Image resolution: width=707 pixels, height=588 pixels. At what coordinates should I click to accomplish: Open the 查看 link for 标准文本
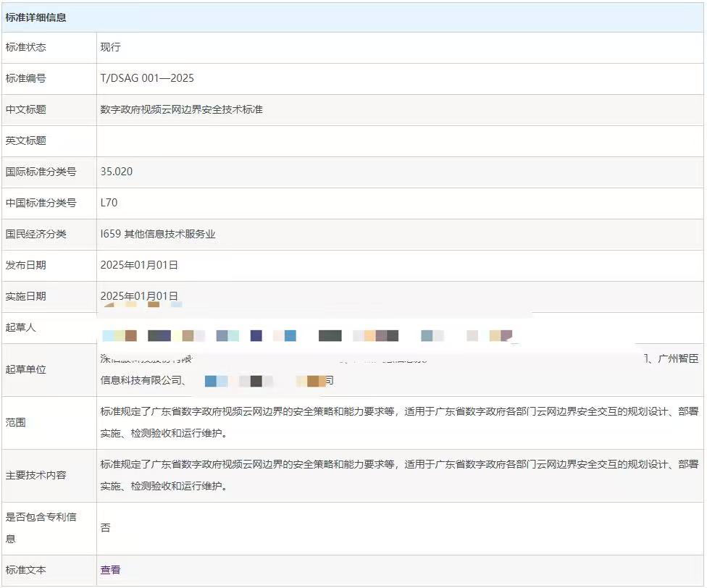tap(110, 570)
